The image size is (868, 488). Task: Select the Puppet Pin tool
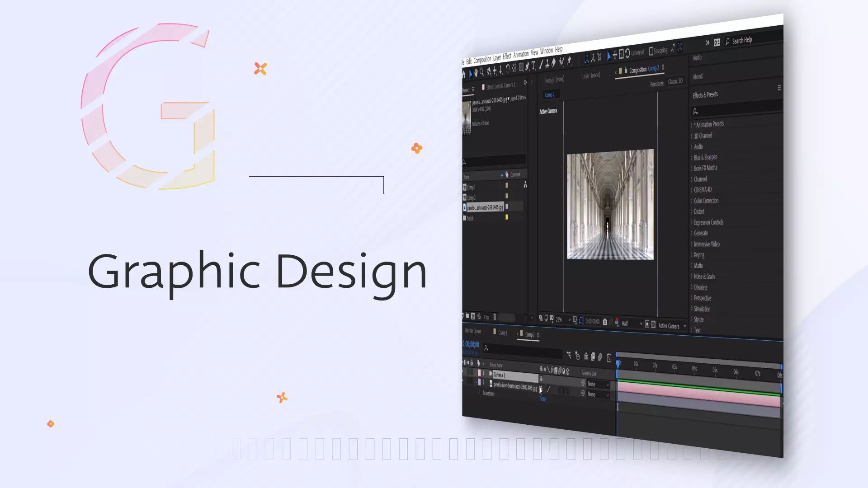(x=569, y=60)
